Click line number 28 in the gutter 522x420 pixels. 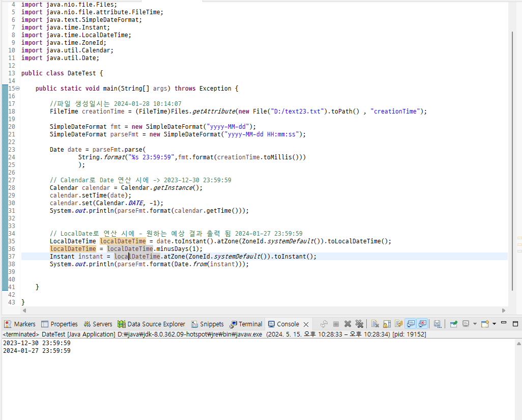(x=12, y=187)
